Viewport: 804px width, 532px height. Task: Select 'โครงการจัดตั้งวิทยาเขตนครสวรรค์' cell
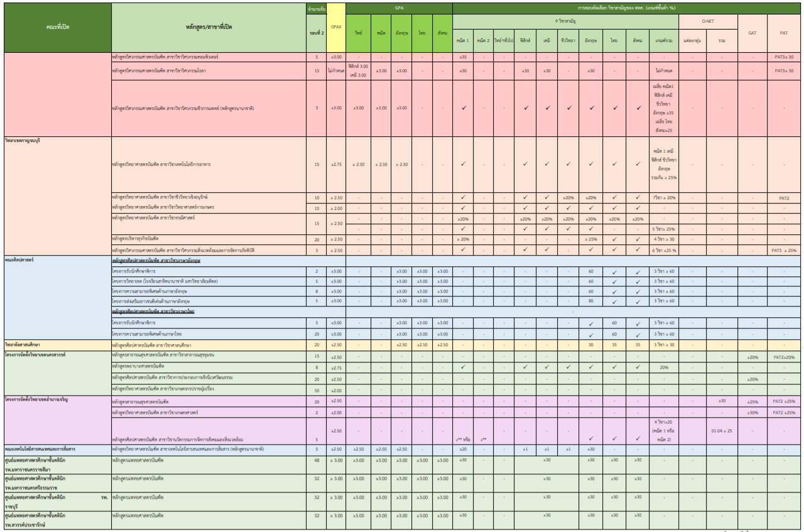tap(57, 373)
